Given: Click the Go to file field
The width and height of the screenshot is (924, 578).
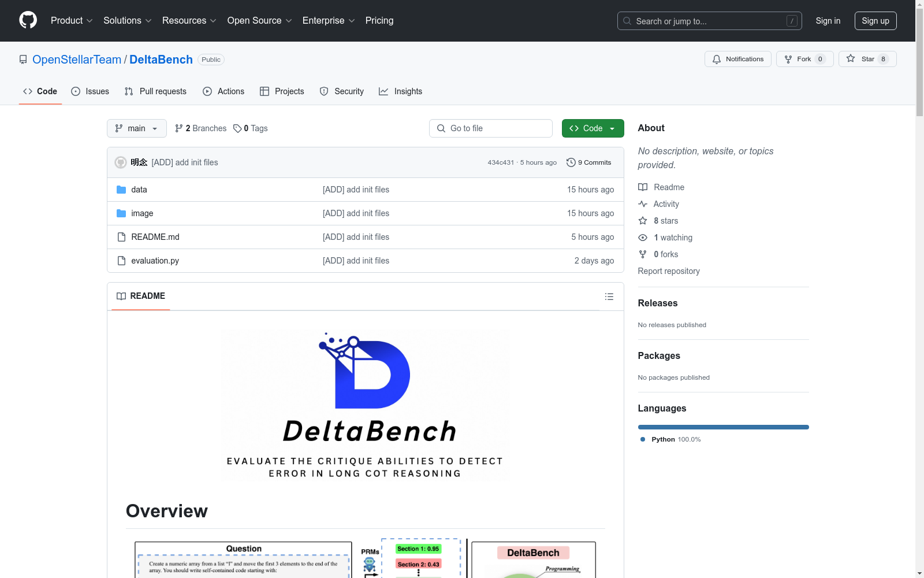Looking at the screenshot, I should tap(491, 128).
